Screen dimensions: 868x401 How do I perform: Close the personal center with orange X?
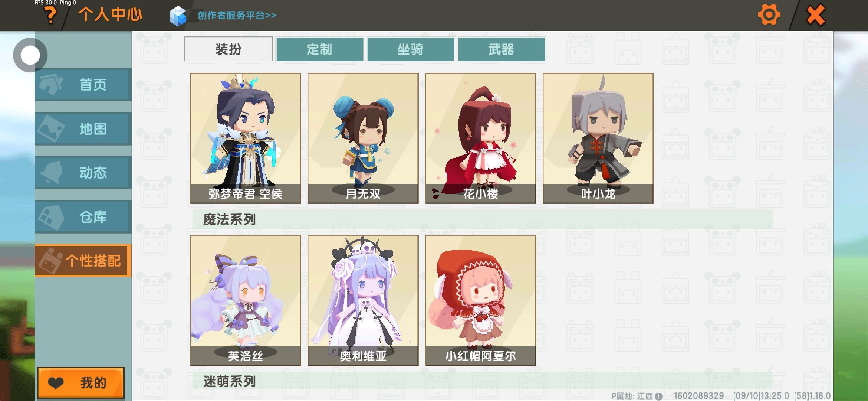pos(816,15)
